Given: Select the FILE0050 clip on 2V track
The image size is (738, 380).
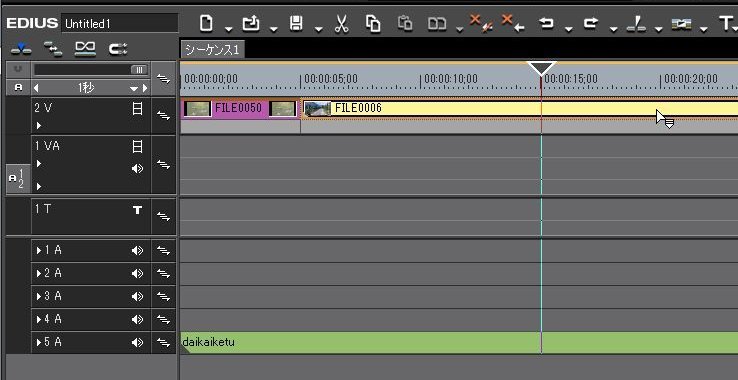Looking at the screenshot, I should click(240, 109).
